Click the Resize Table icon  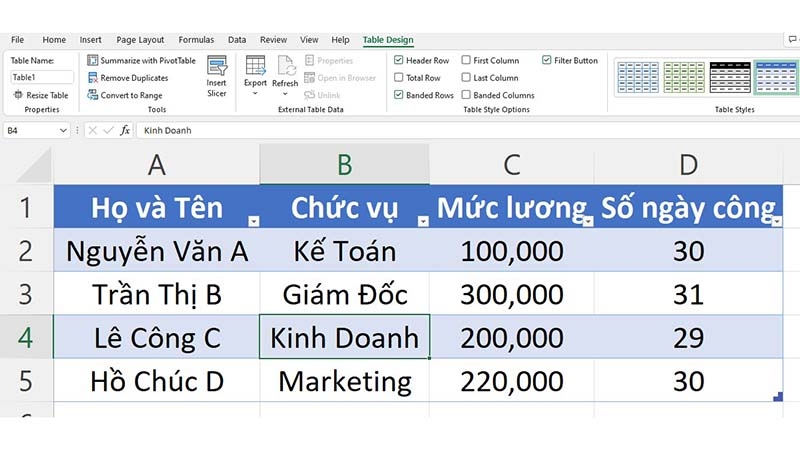(18, 95)
